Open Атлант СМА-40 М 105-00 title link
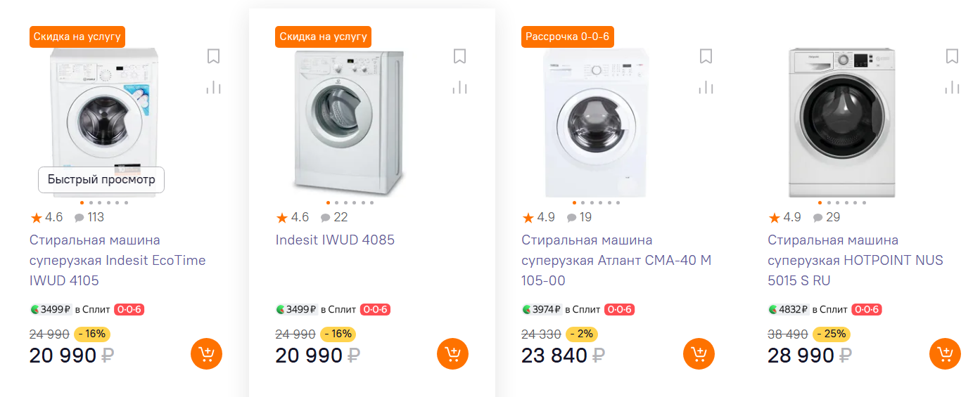The height and width of the screenshot is (397, 980). pyautogui.click(x=616, y=260)
